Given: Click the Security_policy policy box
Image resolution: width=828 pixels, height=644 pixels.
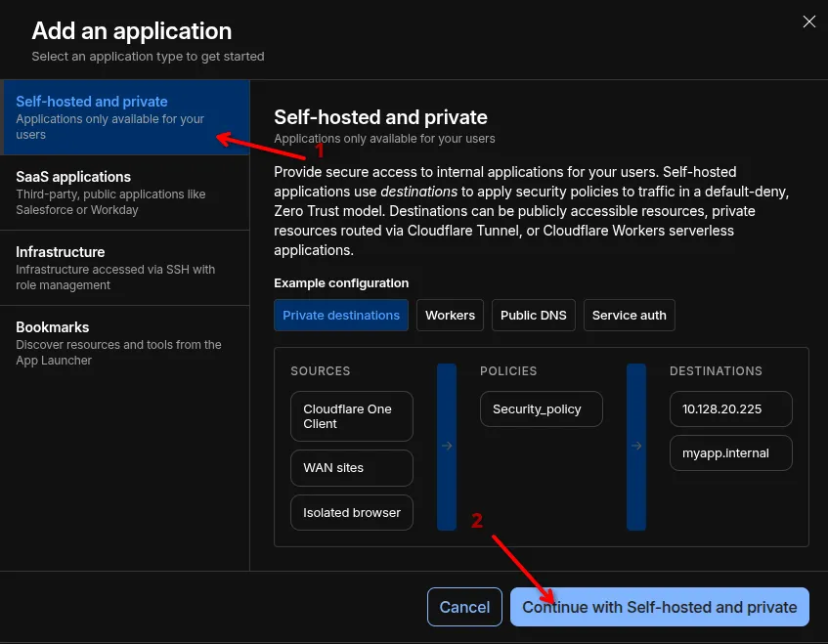Looking at the screenshot, I should point(542,408).
